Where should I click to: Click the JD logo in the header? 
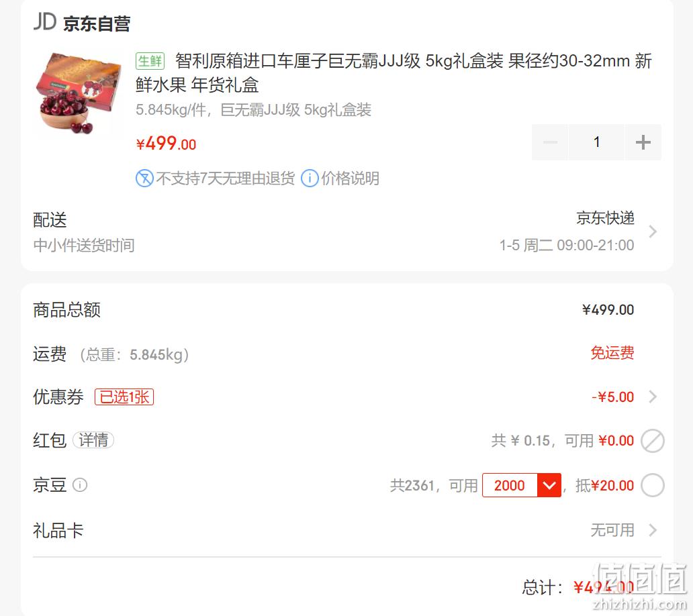click(x=45, y=21)
